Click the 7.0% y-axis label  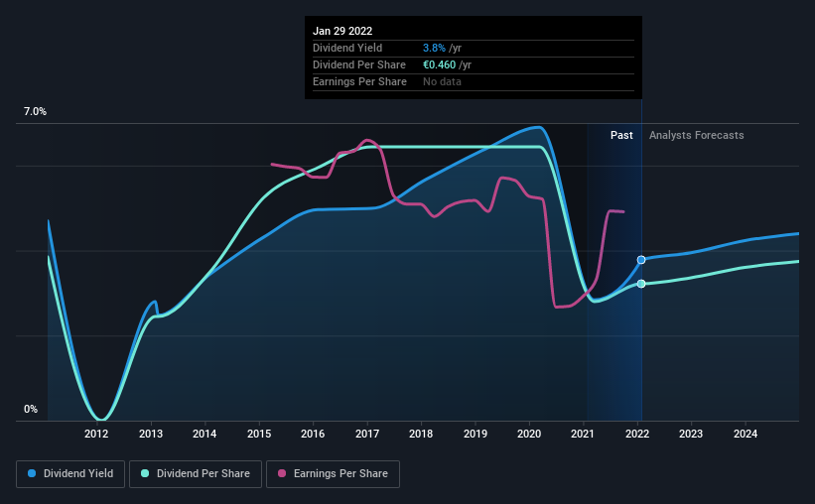click(35, 112)
